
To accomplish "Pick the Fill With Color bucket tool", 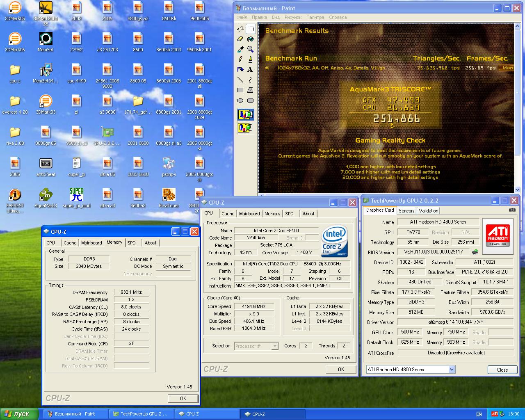I will coord(251,39).
